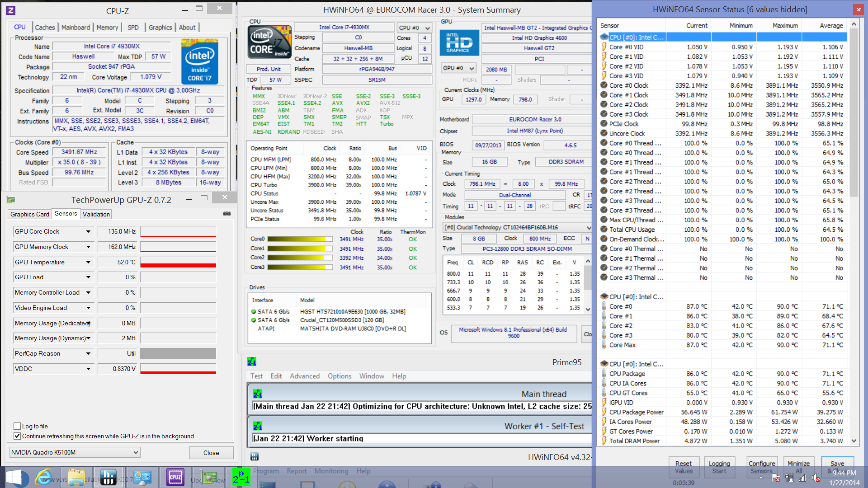The width and height of the screenshot is (868, 488).
Task: Click the Worker #1 Self-Test window icon
Action: (258, 426)
